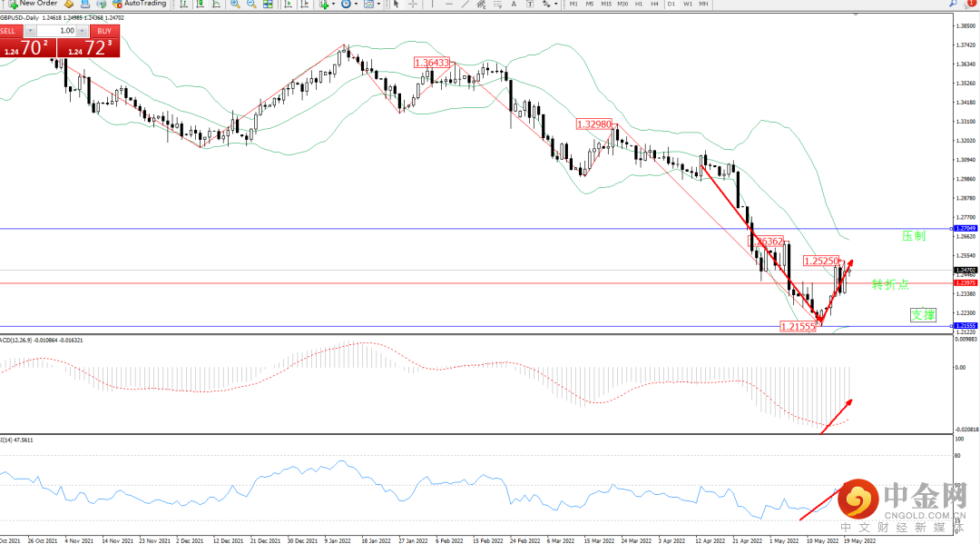Click the 1.23975 red price axis marker
The image size is (980, 544).
click(x=965, y=283)
